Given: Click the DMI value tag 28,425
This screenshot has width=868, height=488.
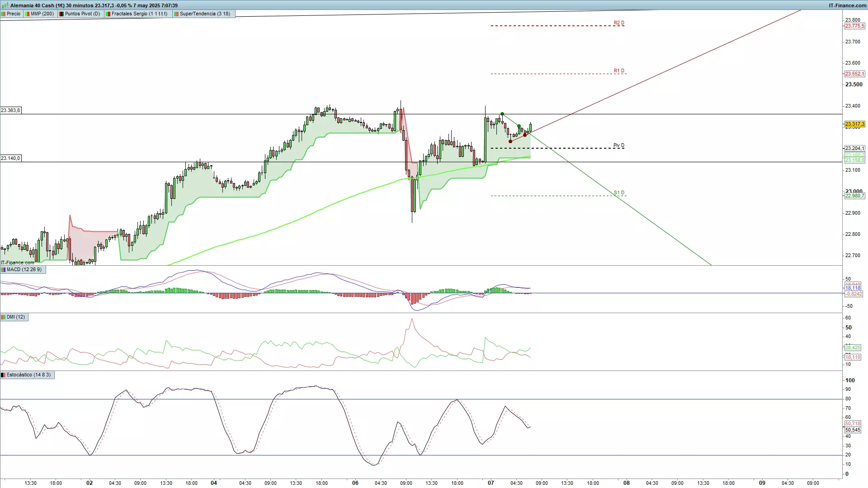Looking at the screenshot, I should 853,347.
